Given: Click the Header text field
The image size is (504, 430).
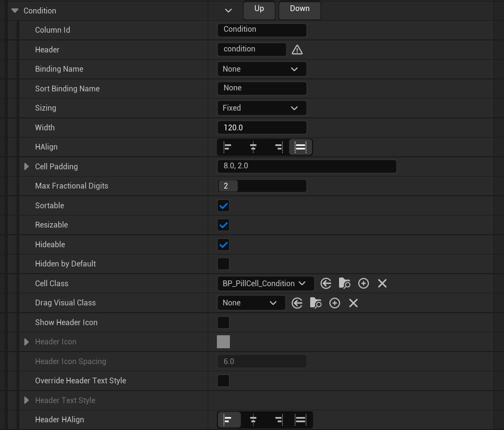Looking at the screenshot, I should coord(252,50).
